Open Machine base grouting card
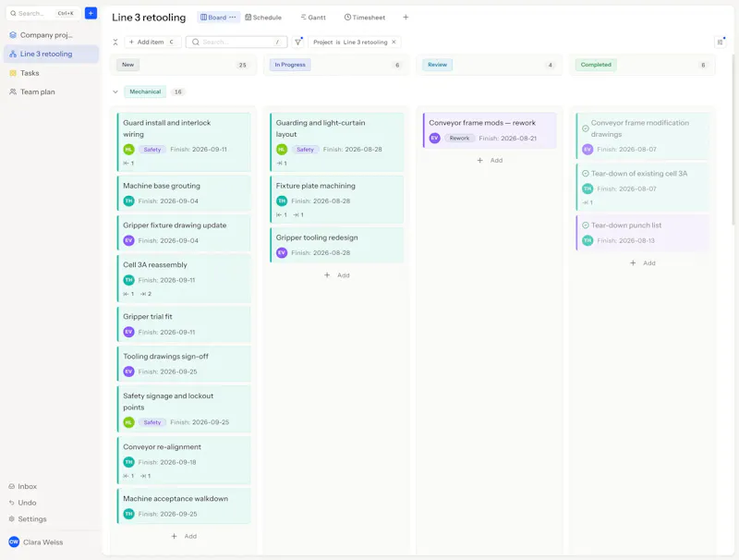The width and height of the screenshot is (739, 560). pos(184,193)
